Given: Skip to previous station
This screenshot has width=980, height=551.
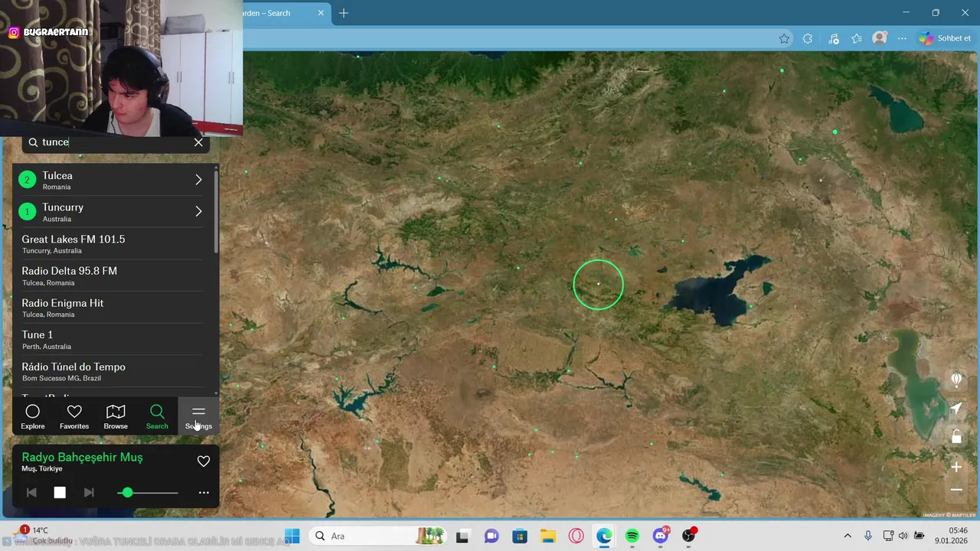Looking at the screenshot, I should tap(31, 493).
